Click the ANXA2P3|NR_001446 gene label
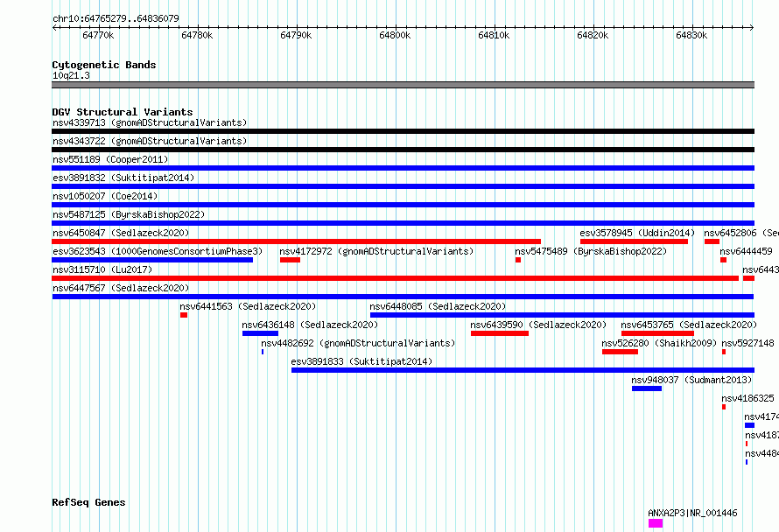Image resolution: width=779 pixels, height=532 pixels. [692, 513]
